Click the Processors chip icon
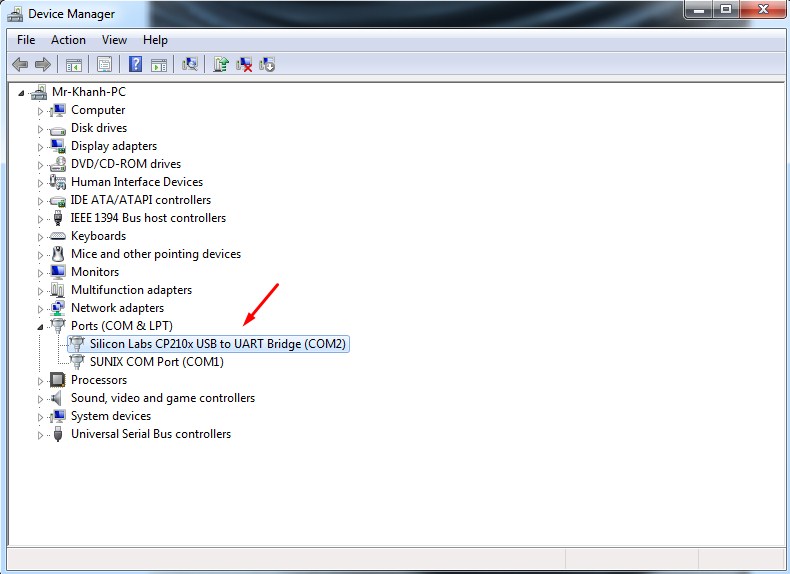The width and height of the screenshot is (790, 574). pyautogui.click(x=57, y=379)
